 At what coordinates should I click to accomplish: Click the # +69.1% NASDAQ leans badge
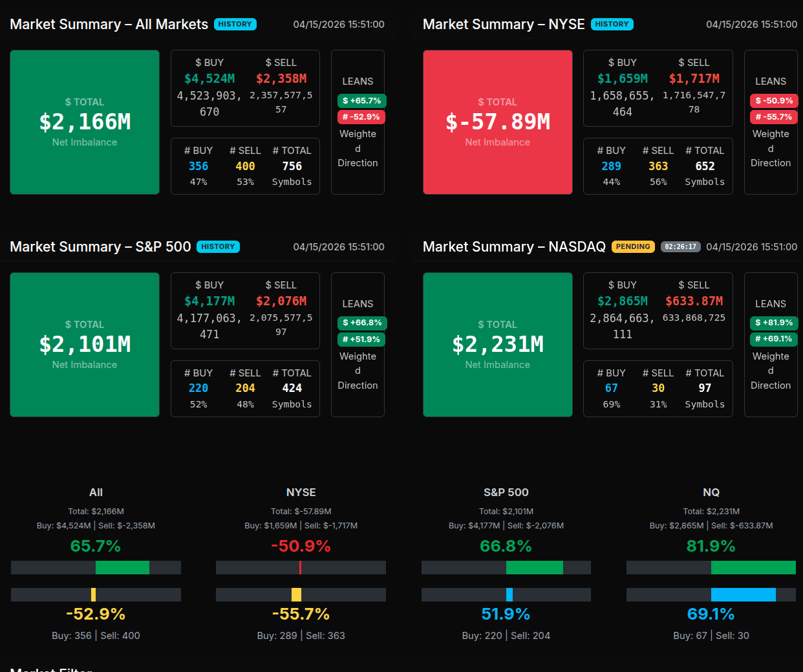[774, 339]
